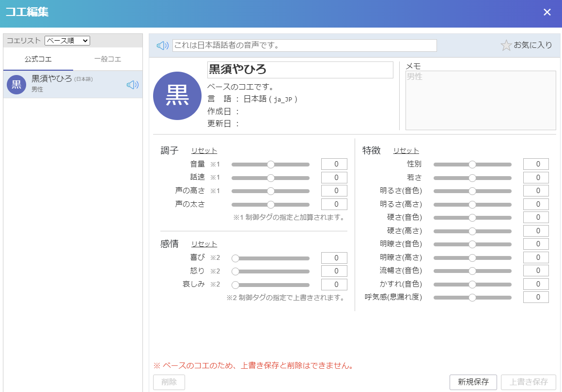The height and width of the screenshot is (392, 562).
Task: Click the voice name field 黒須やひろ
Action: click(300, 70)
